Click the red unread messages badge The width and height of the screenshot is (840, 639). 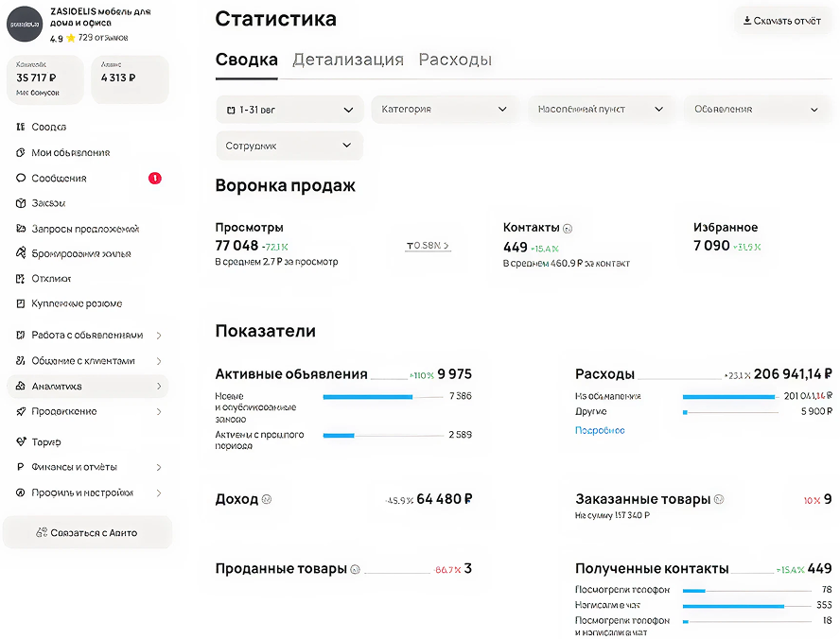click(x=154, y=178)
